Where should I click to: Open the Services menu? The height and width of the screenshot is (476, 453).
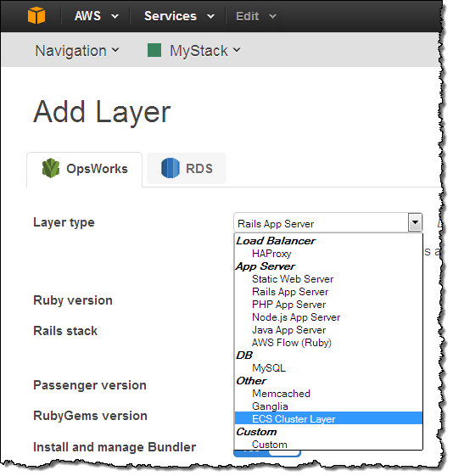click(x=179, y=16)
